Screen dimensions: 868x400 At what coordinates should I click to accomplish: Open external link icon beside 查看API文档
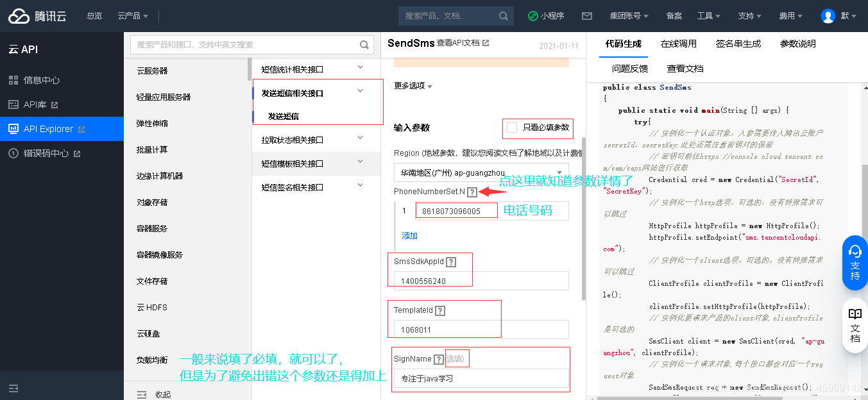[x=486, y=43]
